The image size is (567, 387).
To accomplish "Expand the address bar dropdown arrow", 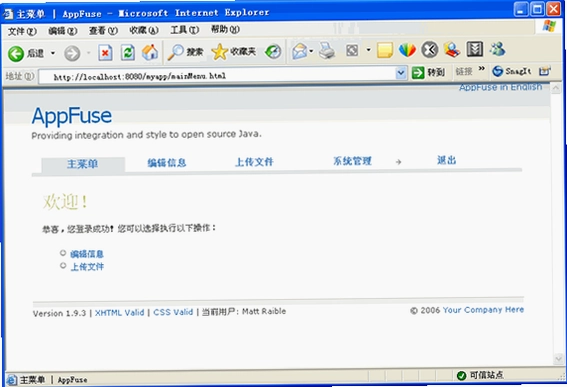I will click(401, 73).
